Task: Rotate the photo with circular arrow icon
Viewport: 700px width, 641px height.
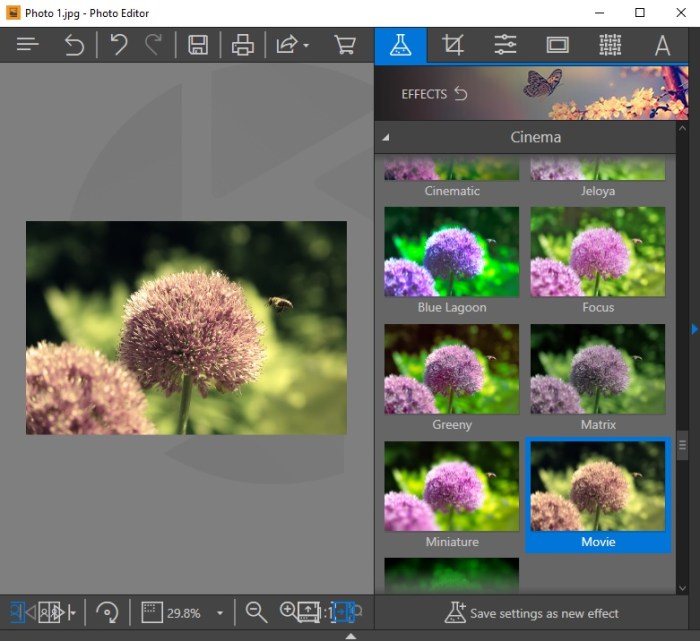Action: click(x=107, y=612)
